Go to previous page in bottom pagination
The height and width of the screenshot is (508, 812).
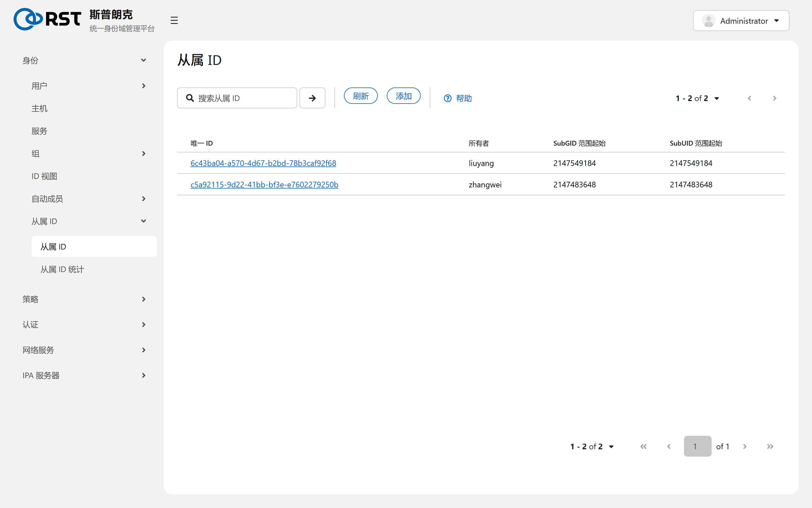click(669, 446)
